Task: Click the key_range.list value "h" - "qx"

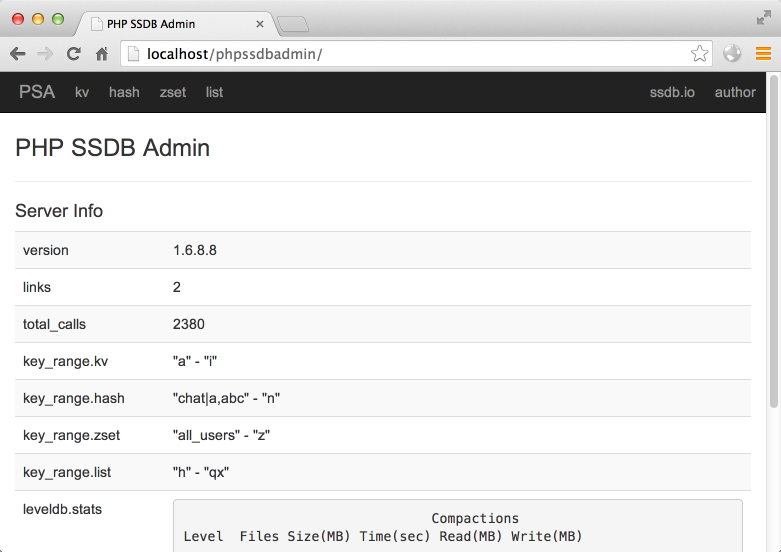Action: point(201,472)
